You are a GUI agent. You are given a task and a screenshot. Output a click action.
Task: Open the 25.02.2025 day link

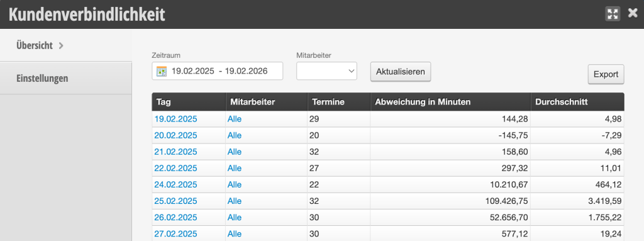click(x=176, y=201)
